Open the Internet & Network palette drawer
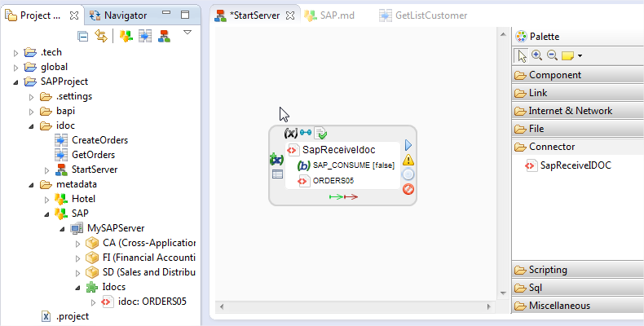This screenshot has width=644, height=326. point(578,111)
